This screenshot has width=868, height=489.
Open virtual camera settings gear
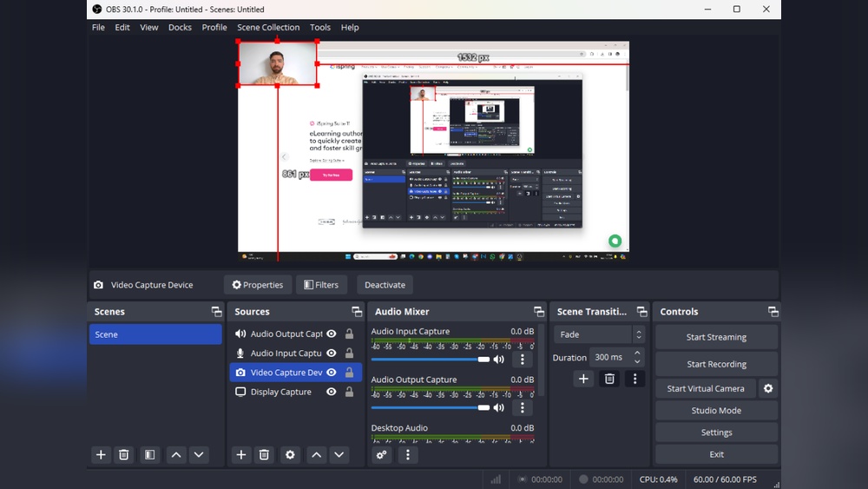pyautogui.click(x=767, y=388)
